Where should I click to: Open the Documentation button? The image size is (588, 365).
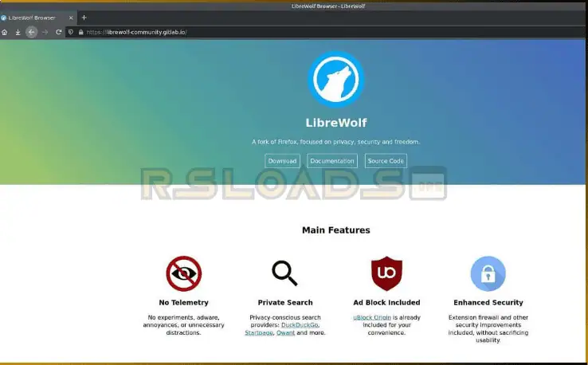[x=332, y=161]
